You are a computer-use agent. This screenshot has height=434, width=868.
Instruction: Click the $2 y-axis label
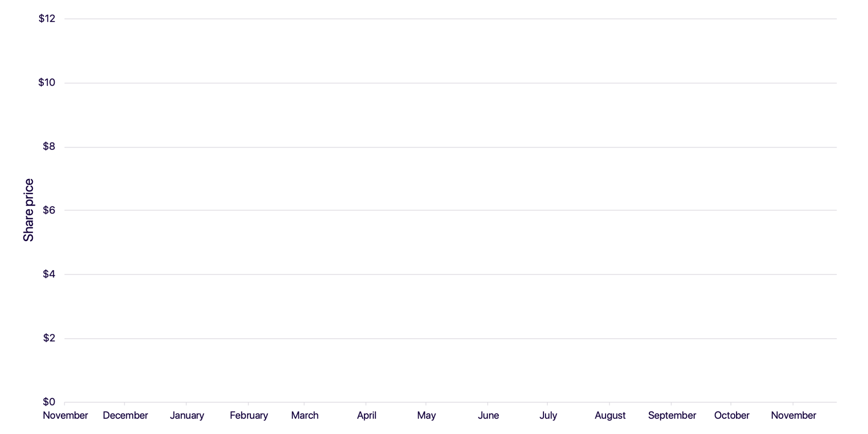click(x=49, y=338)
